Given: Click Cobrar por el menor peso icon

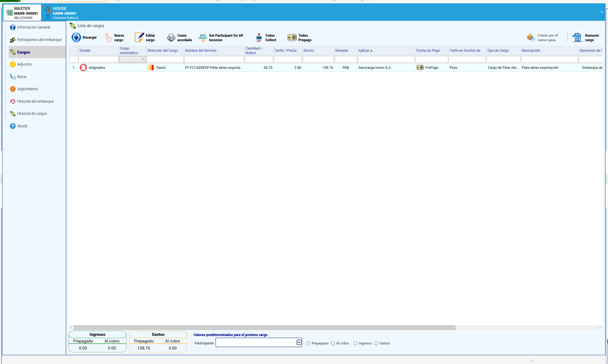Looking at the screenshot, I should click(x=531, y=37).
